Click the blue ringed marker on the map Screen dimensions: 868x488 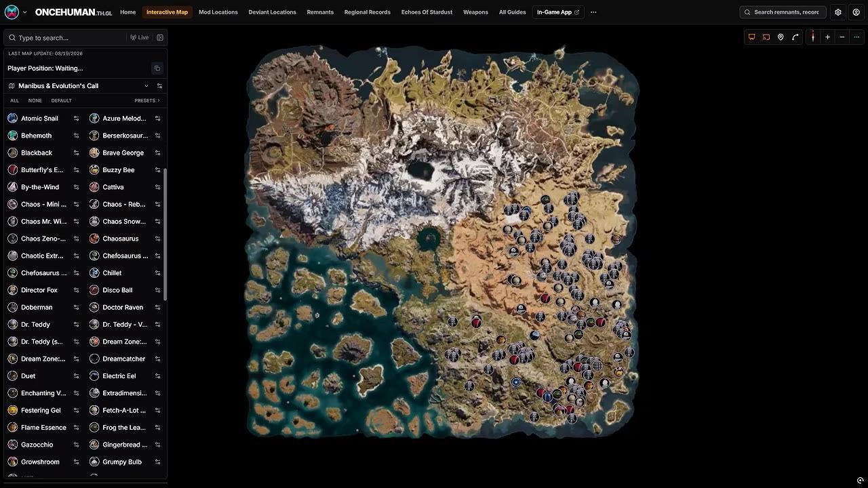(x=516, y=382)
